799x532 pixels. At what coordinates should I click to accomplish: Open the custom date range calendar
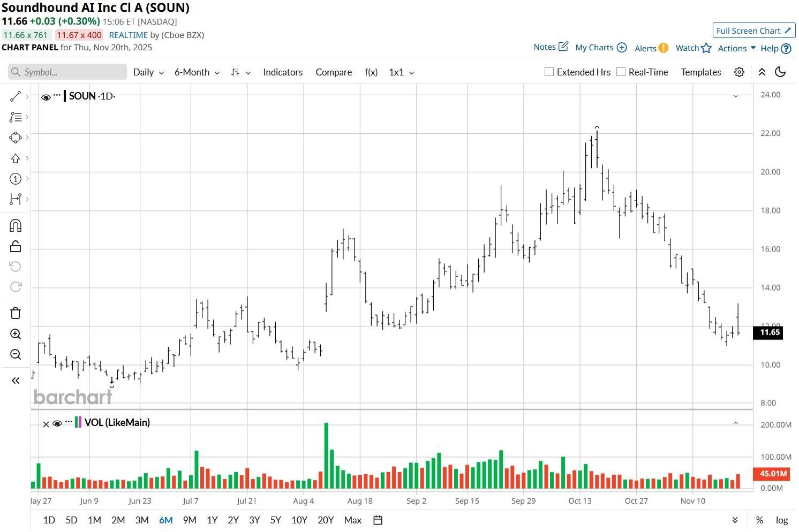click(x=378, y=520)
